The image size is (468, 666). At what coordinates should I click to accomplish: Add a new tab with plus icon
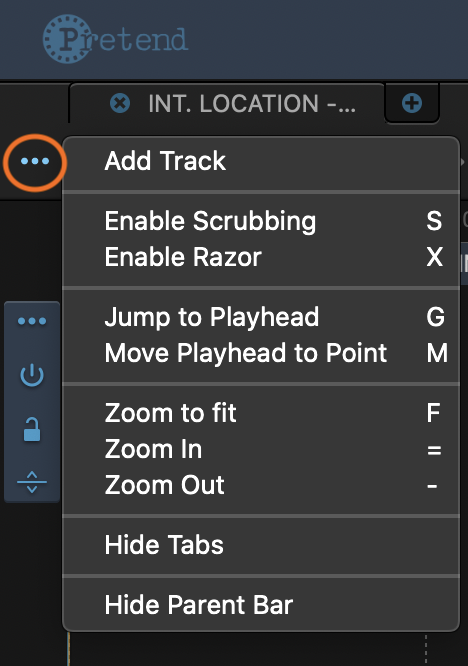pyautogui.click(x=412, y=103)
